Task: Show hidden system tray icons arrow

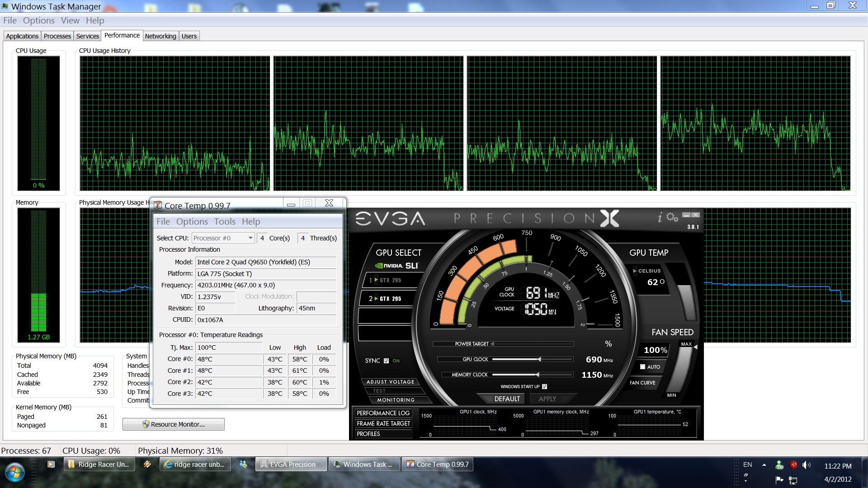Action: [764, 465]
